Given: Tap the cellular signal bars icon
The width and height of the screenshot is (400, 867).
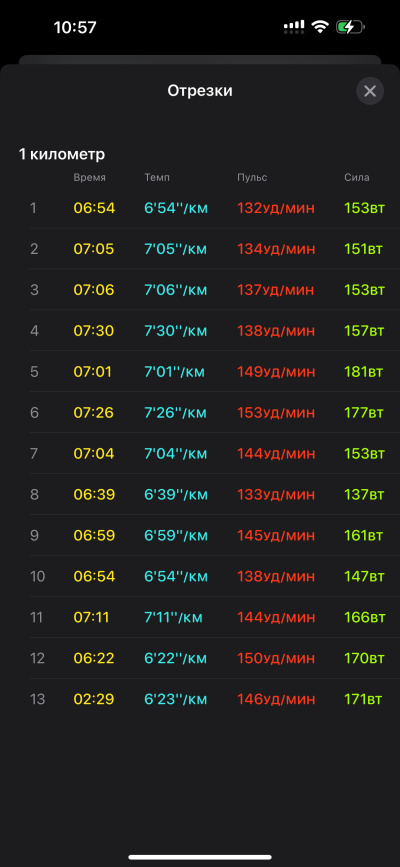Looking at the screenshot, I should 294,27.
